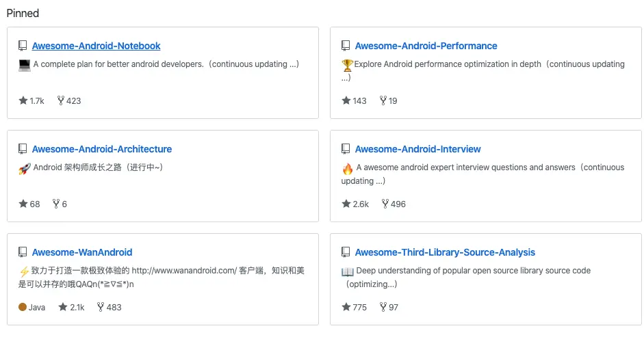Open the Awesome-WanAndroid repository
This screenshot has height=337, width=644.
coord(82,253)
